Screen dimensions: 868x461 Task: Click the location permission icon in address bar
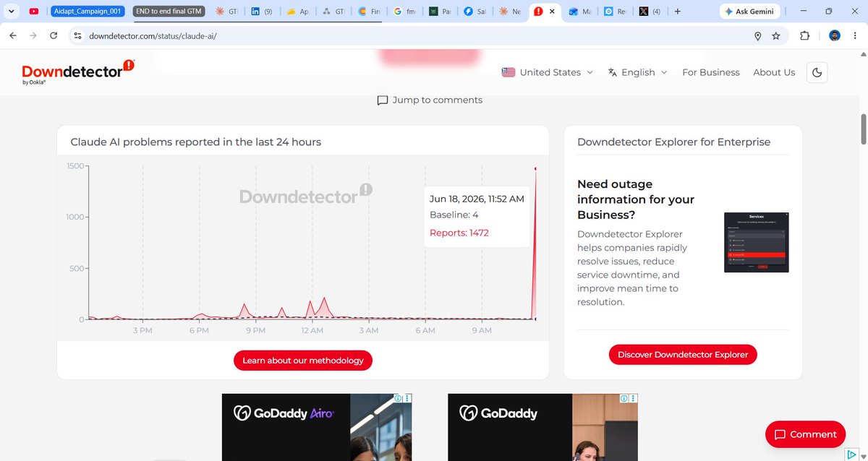coord(757,36)
